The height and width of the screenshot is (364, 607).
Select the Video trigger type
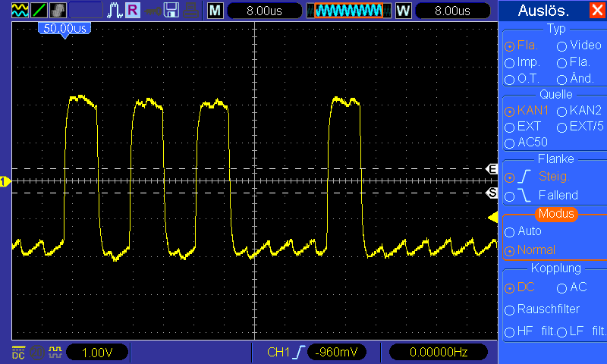[579, 45]
